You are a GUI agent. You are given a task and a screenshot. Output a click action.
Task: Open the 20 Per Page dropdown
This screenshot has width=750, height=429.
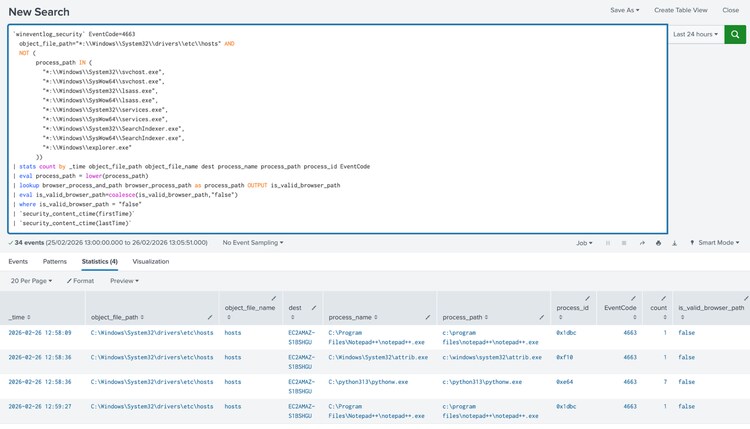coord(31,281)
